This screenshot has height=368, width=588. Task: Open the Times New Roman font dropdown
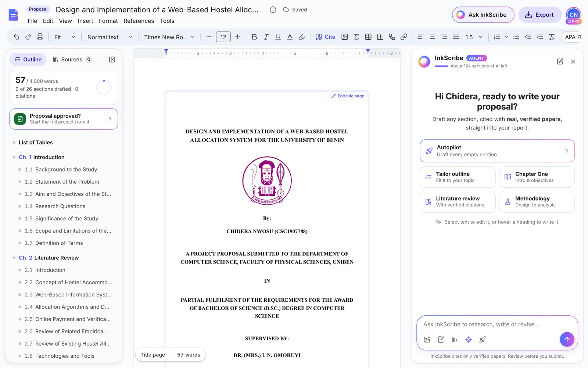click(169, 37)
